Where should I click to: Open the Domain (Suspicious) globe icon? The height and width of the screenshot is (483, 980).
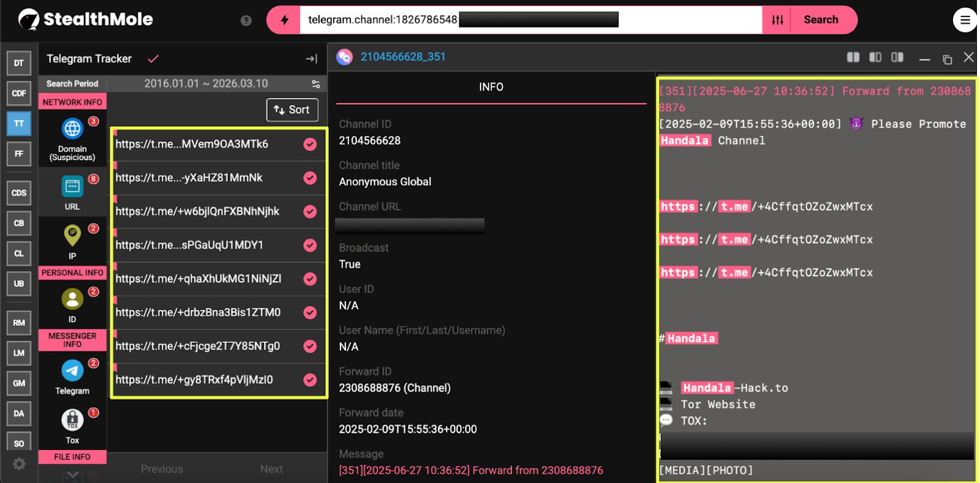(x=72, y=129)
